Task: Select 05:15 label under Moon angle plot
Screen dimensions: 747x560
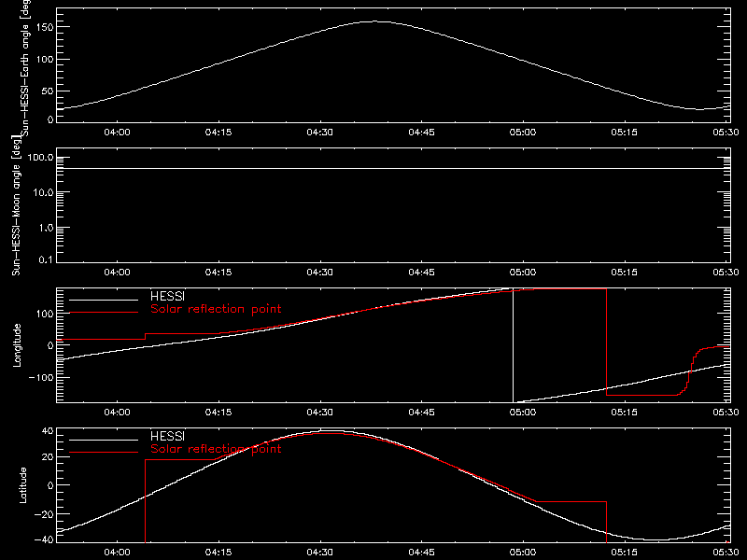Action: point(624,272)
